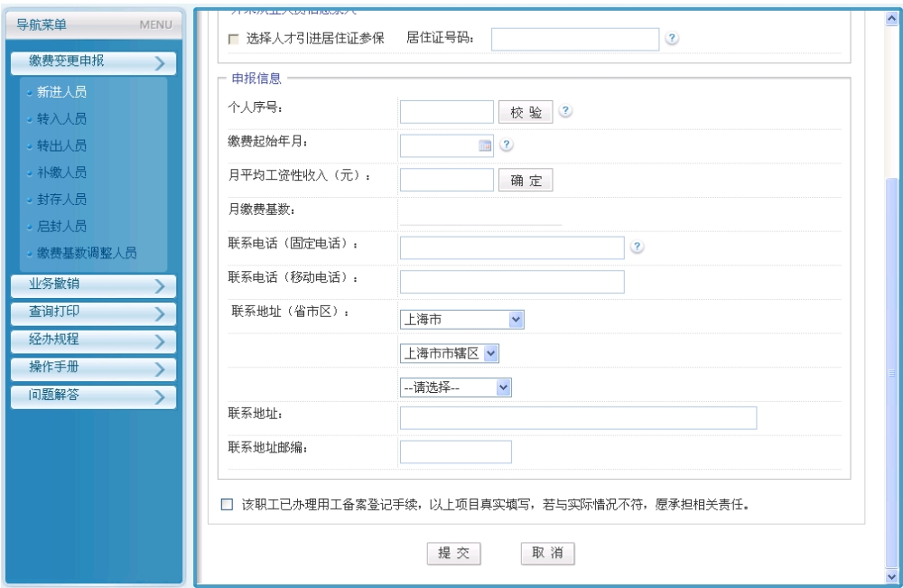
Task: Expand 操作手册 navigation section
Action: point(93,369)
